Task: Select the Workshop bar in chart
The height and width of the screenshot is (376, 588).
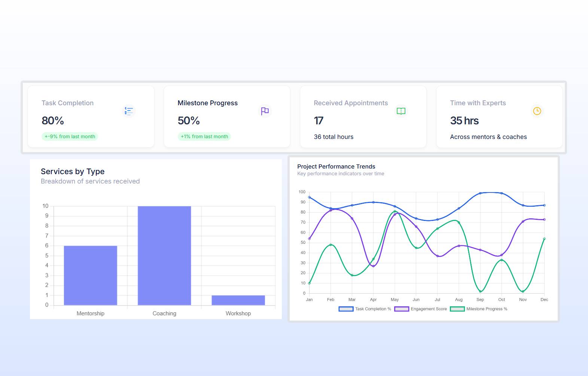Action: (x=238, y=300)
